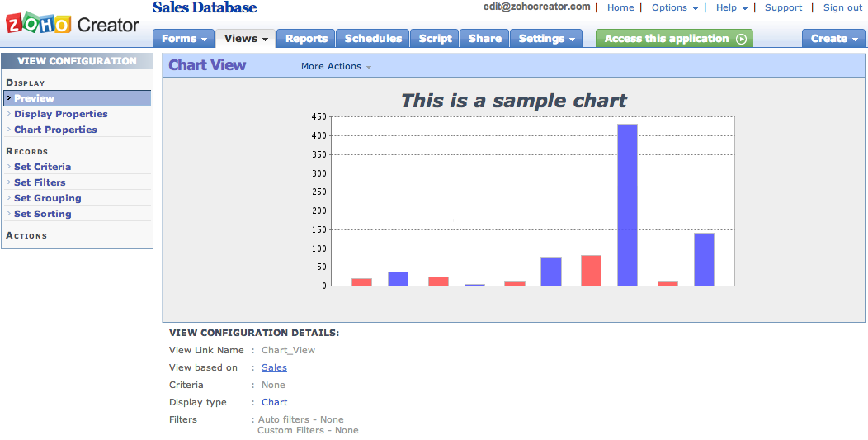The height and width of the screenshot is (440, 868).
Task: Click the tallest blue bar in chart
Action: click(x=627, y=205)
